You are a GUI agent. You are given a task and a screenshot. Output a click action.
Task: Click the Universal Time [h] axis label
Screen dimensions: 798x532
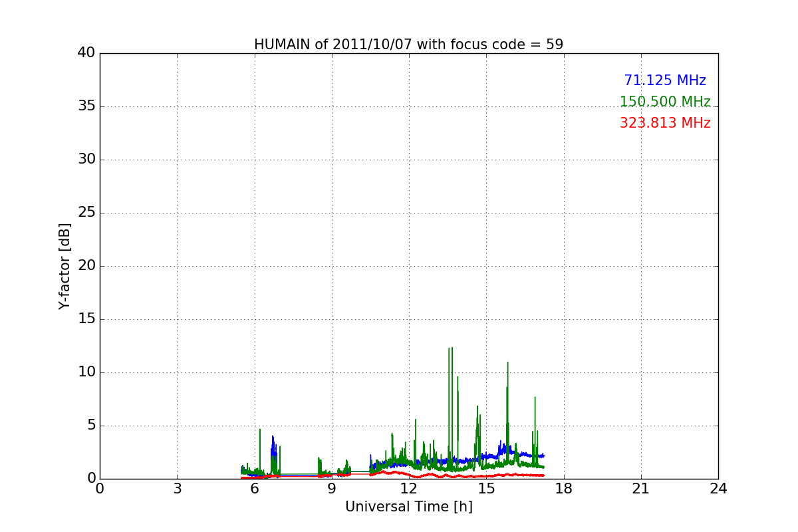click(x=408, y=507)
